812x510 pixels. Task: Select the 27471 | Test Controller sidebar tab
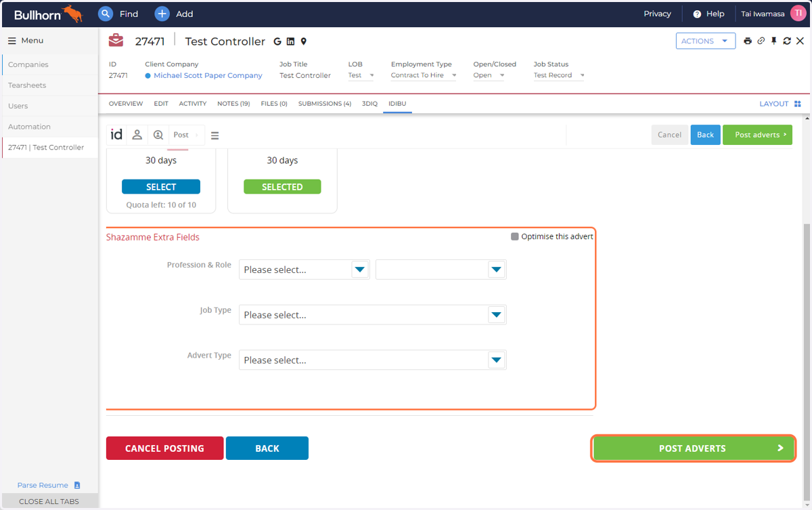tap(50, 147)
